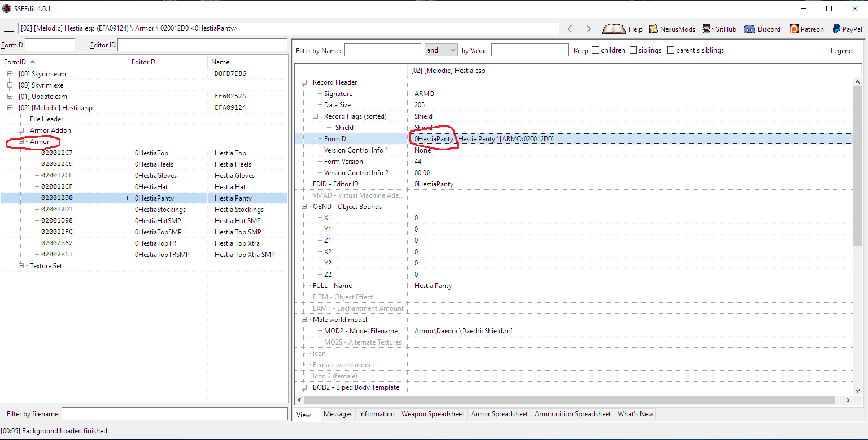Enable the Keep children checkbox
This screenshot has width=868, height=440.
[x=595, y=50]
